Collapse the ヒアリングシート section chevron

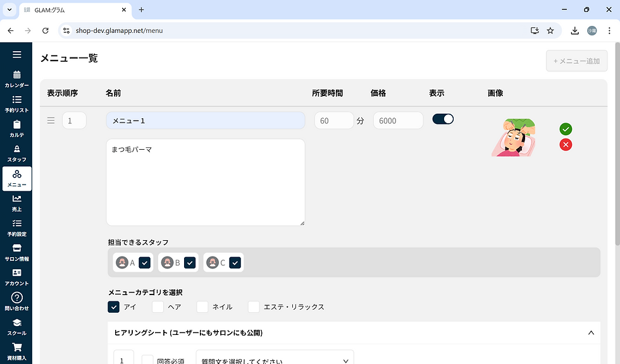(591, 332)
